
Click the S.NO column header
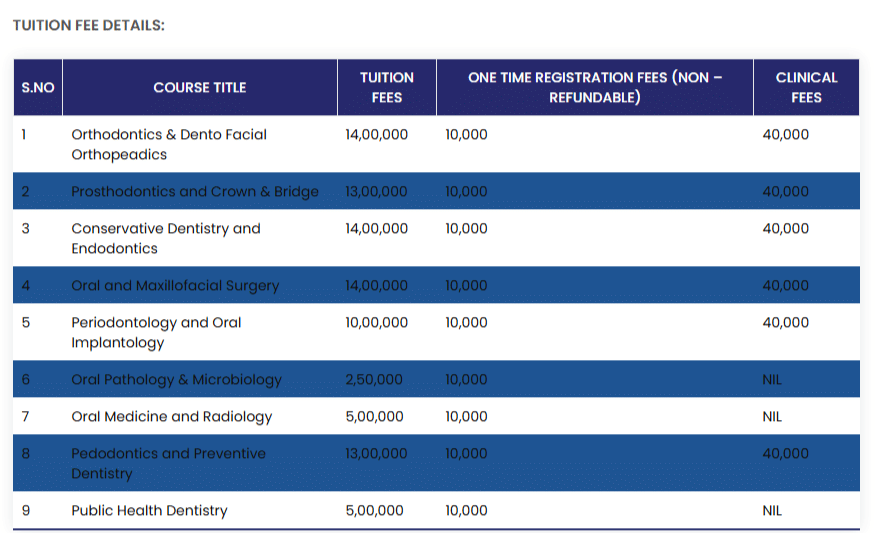point(38,88)
